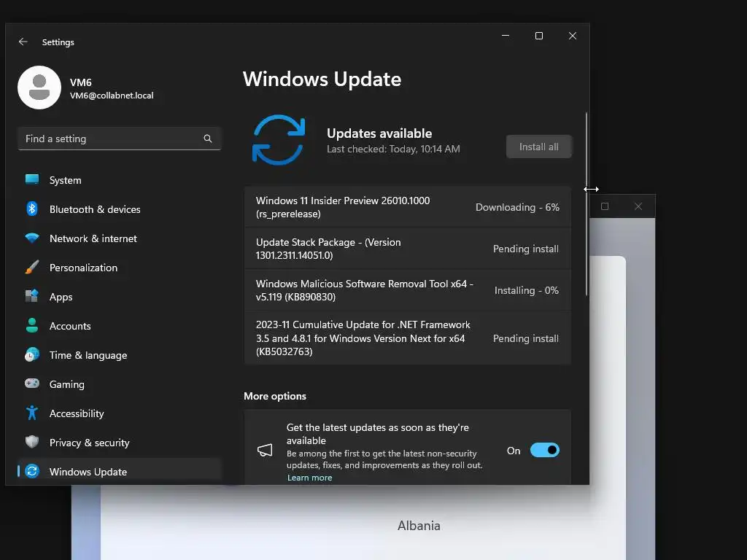The height and width of the screenshot is (560, 747).
Task: Click the More options heading
Action: point(275,396)
